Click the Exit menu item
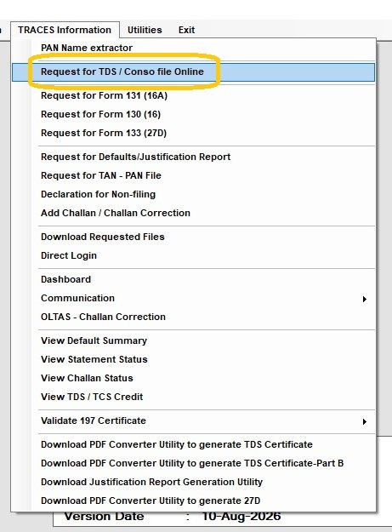Viewport: 392px width, 532px height. 186,30
